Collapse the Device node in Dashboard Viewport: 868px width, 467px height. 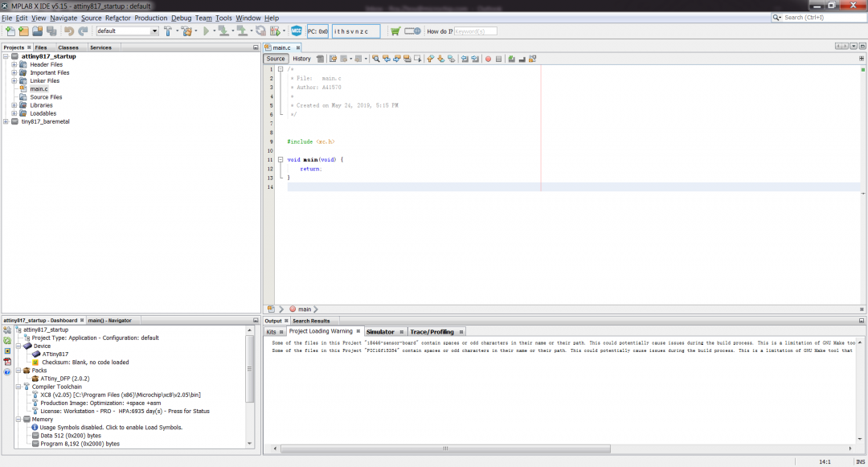click(18, 346)
